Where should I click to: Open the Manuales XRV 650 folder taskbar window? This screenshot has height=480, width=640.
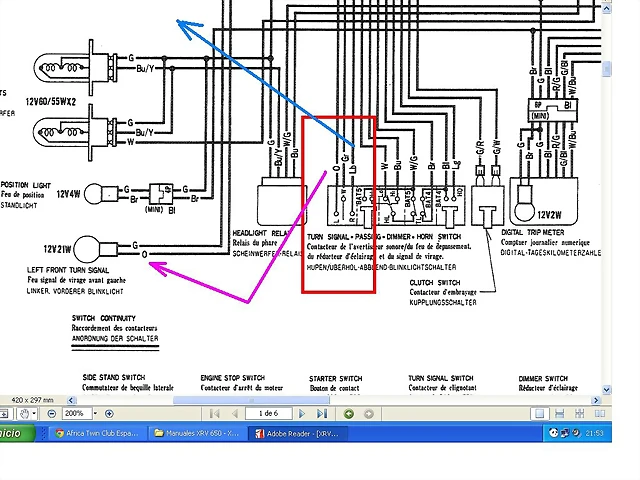197,433
